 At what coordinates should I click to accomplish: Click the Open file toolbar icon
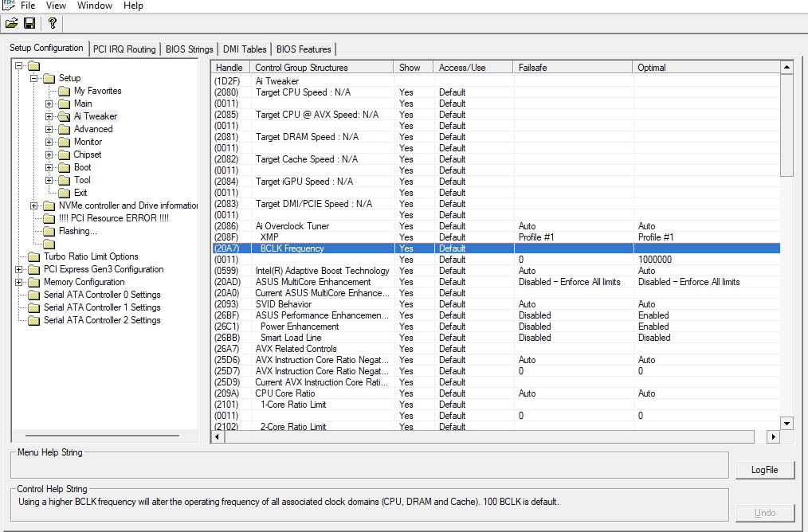click(x=11, y=24)
